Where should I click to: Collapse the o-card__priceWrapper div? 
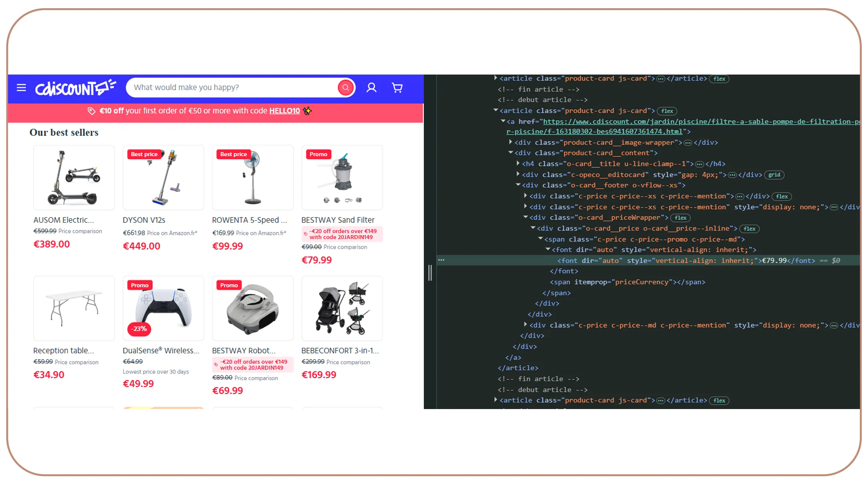tap(525, 218)
